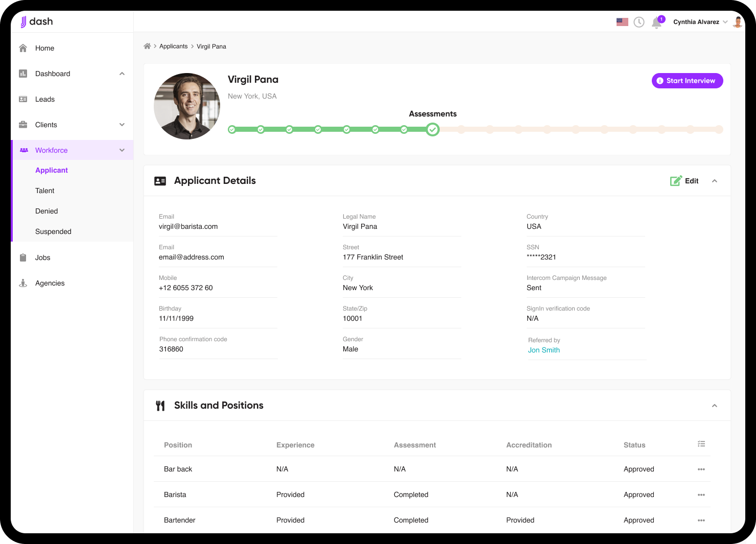Click the Start Interview button
Viewport: 756px width, 544px height.
pyautogui.click(x=687, y=81)
